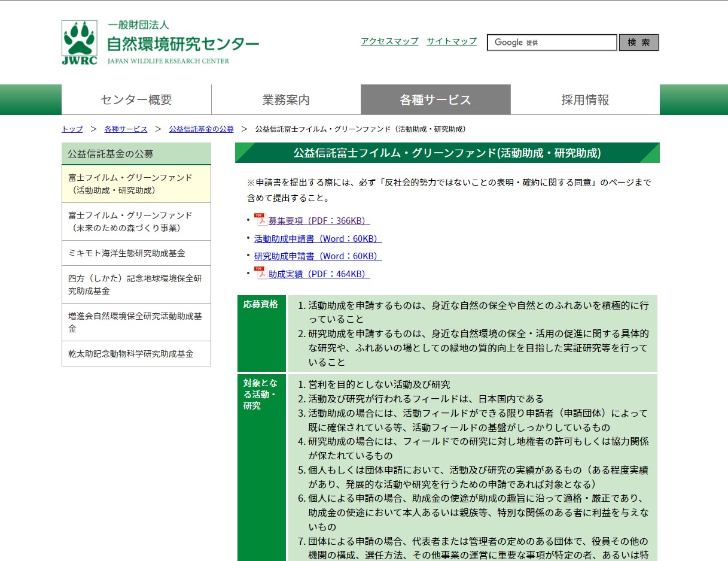Download 募集要項 PDF (366KB)

pyautogui.click(x=319, y=221)
